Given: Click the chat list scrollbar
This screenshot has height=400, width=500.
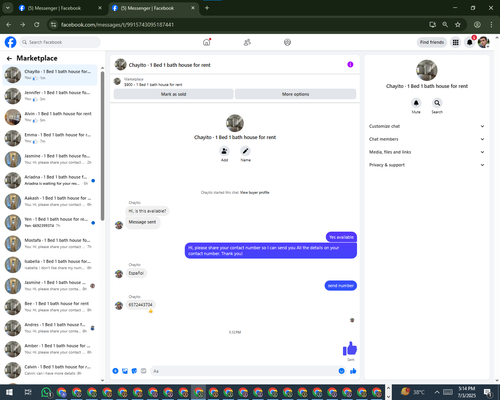Looking at the screenshot, I should [102, 147].
